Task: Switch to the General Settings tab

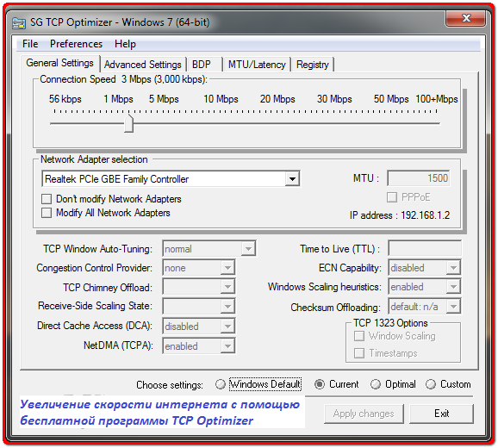Action: 60,63
